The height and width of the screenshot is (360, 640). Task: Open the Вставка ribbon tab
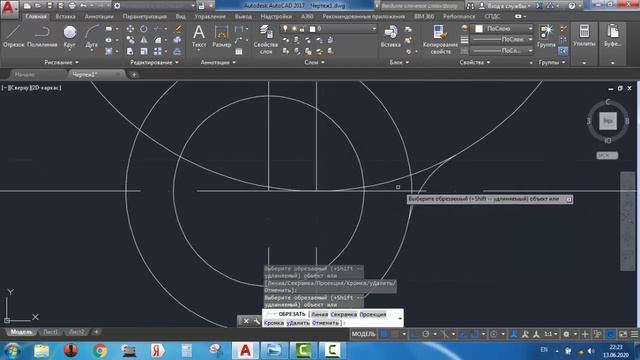65,17
